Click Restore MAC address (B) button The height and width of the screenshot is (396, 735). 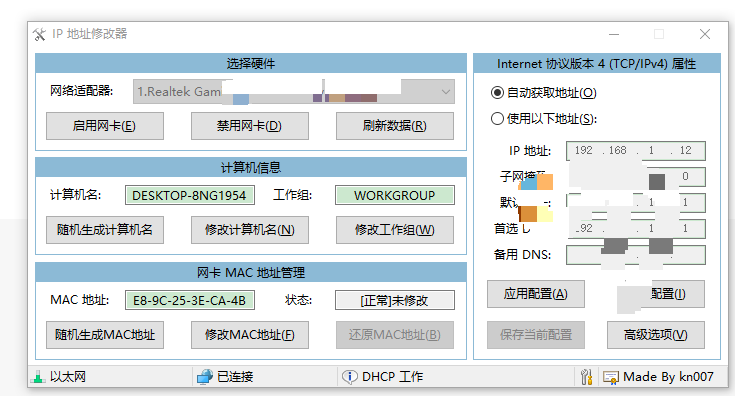[395, 335]
